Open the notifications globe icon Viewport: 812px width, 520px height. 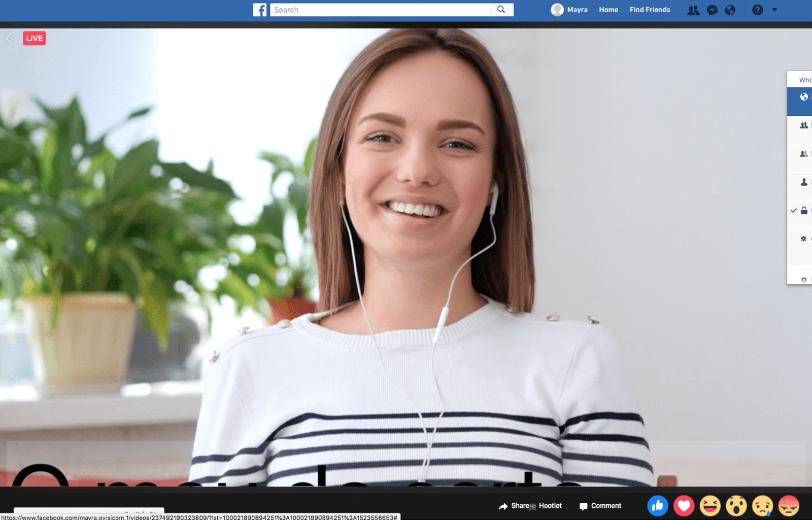pyautogui.click(x=730, y=10)
